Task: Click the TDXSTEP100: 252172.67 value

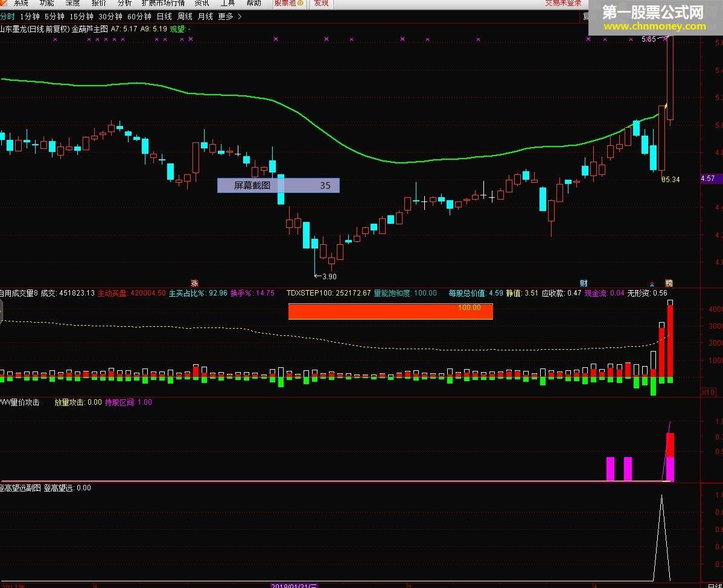Action: pos(328,293)
